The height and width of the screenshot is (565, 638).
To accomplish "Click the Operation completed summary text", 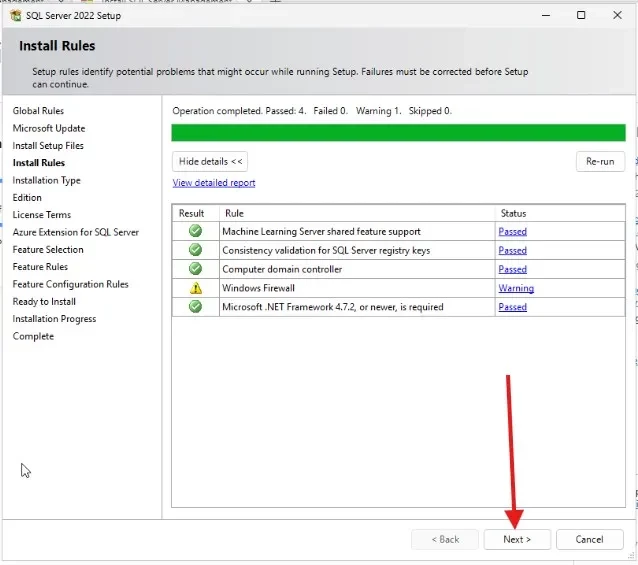I will coord(312,111).
